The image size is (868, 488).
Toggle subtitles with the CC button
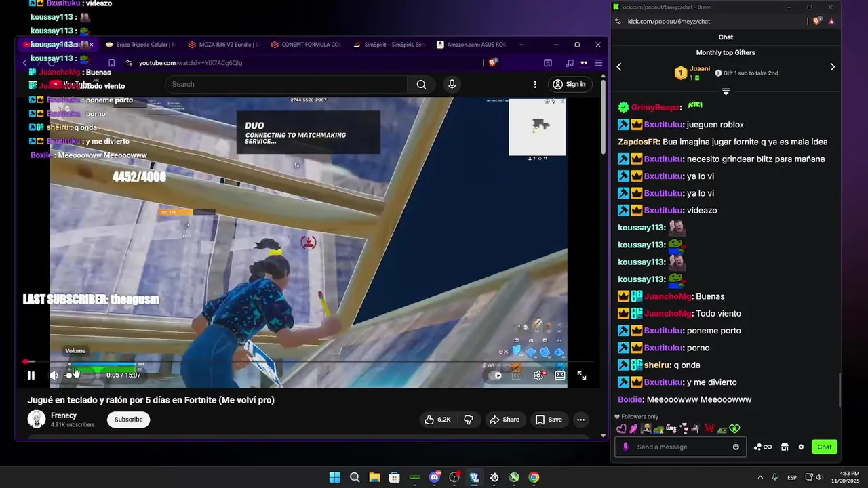click(x=517, y=375)
